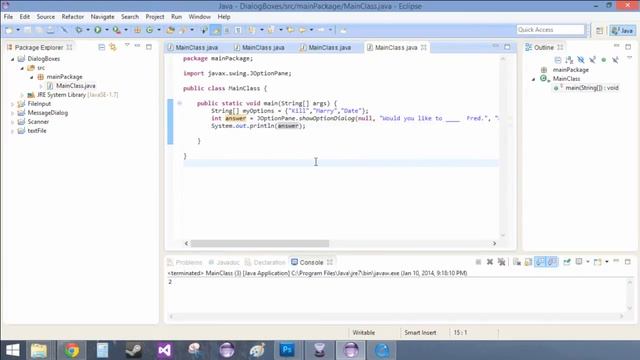Click the Debug bug icon in toolbar
The height and width of the screenshot is (360, 640).
(x=78, y=30)
